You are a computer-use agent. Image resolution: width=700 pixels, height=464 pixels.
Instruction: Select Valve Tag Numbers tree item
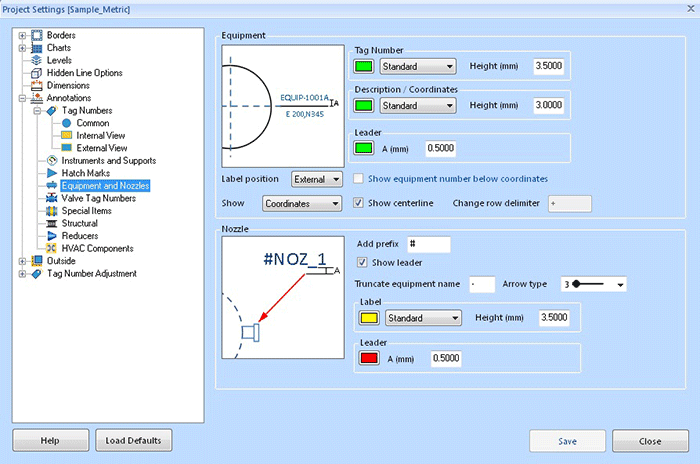pyautogui.click(x=99, y=198)
